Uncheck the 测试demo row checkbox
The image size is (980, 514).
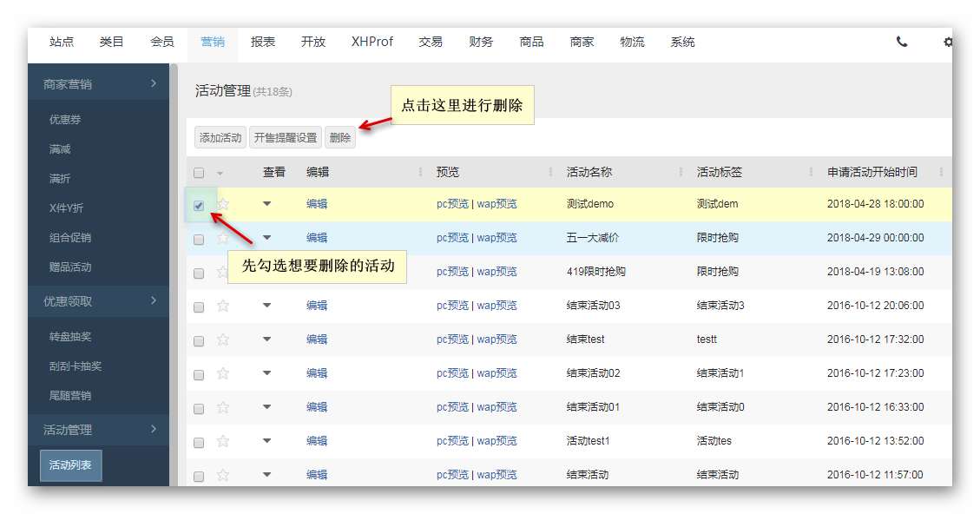199,205
